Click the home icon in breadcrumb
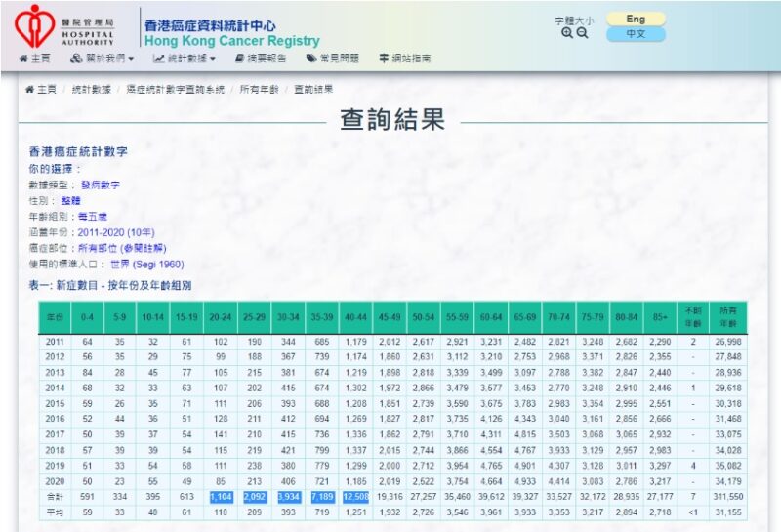Viewport: 781px width, 532px height. point(30,89)
